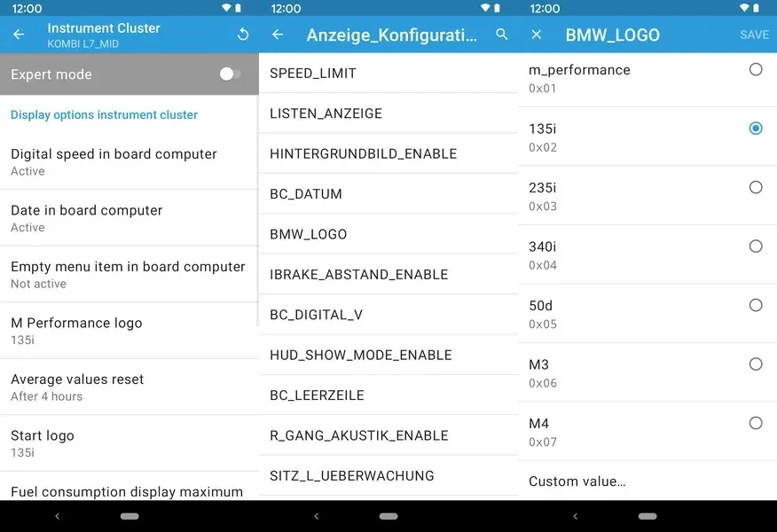Open the SPEED_LIMIT parameter
The image size is (777, 532).
click(x=388, y=73)
